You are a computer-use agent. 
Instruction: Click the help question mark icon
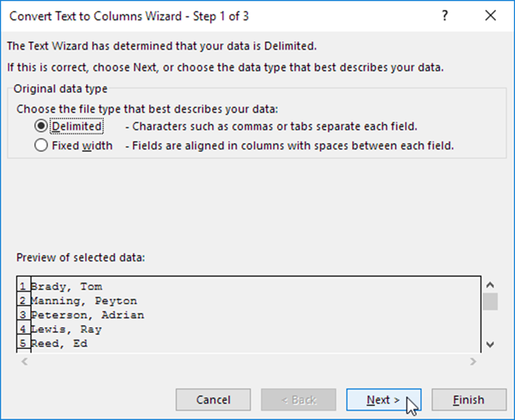pos(445,16)
